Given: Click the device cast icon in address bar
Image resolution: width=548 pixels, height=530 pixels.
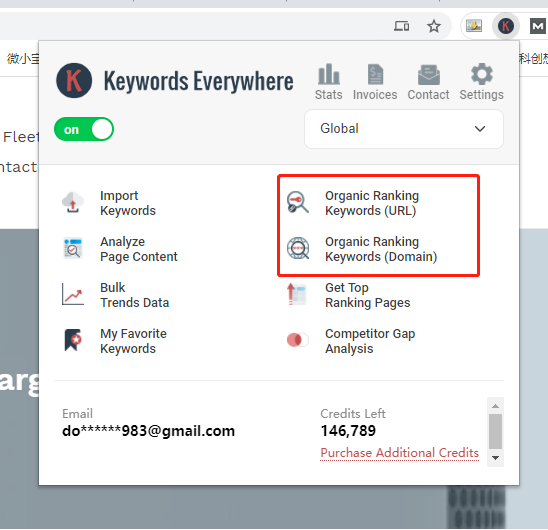Looking at the screenshot, I should coord(402,26).
